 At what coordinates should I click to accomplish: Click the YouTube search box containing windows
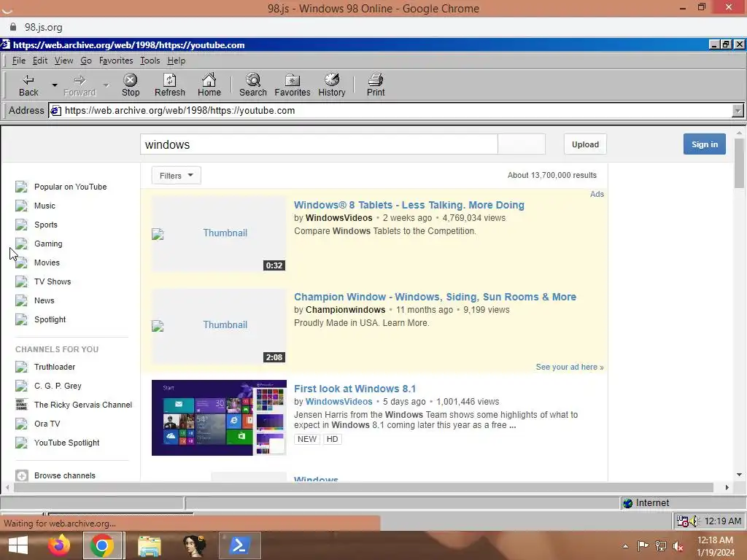(x=319, y=144)
